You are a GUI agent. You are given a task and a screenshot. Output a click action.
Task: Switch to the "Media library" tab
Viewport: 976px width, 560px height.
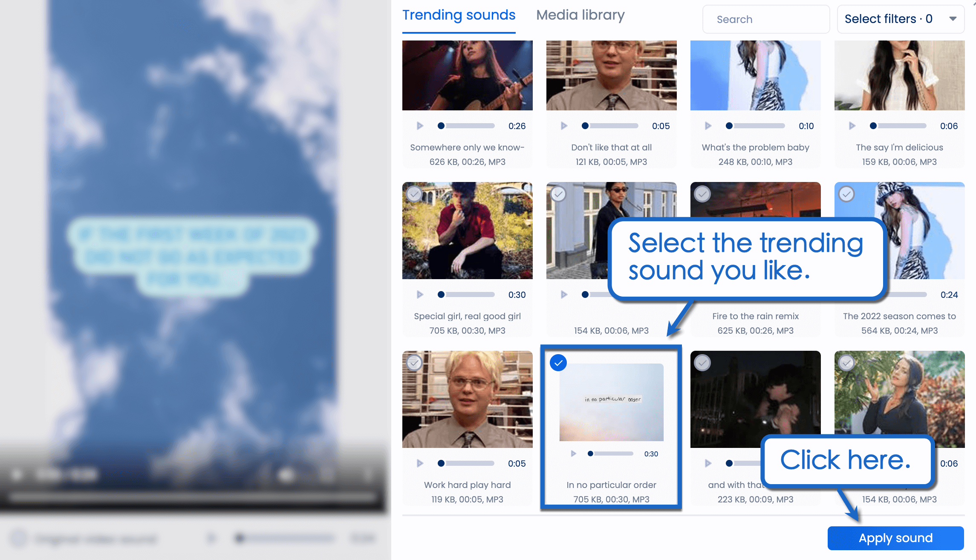580,15
